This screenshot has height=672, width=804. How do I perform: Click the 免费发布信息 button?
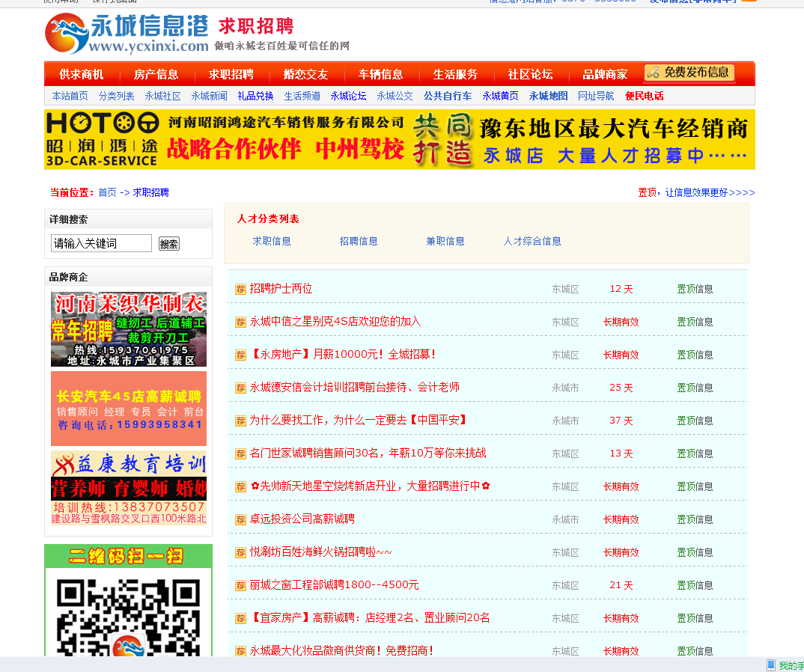pos(689,73)
